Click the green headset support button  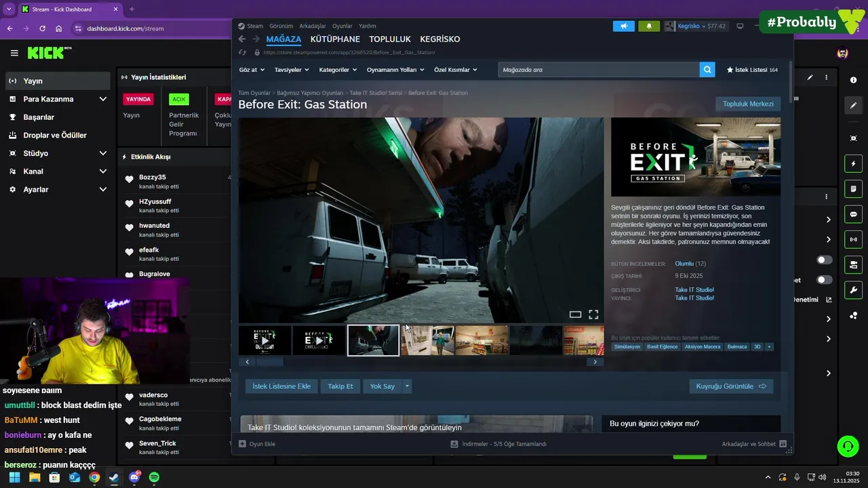[848, 446]
